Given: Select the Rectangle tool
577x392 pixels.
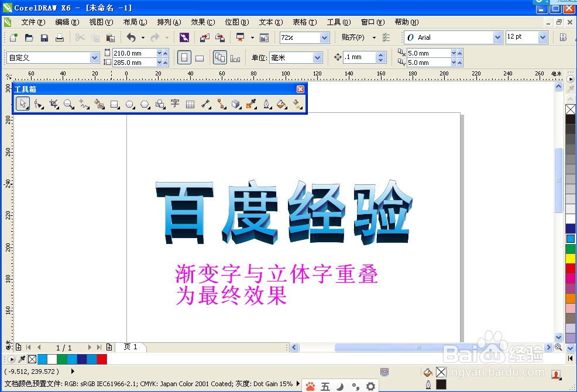Looking at the screenshot, I should [x=115, y=104].
